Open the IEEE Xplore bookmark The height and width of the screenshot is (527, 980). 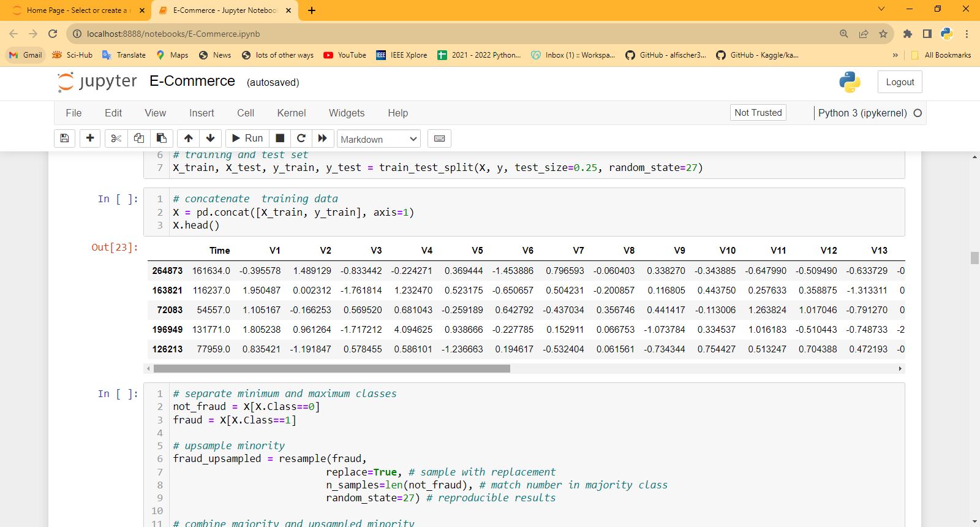tap(402, 55)
